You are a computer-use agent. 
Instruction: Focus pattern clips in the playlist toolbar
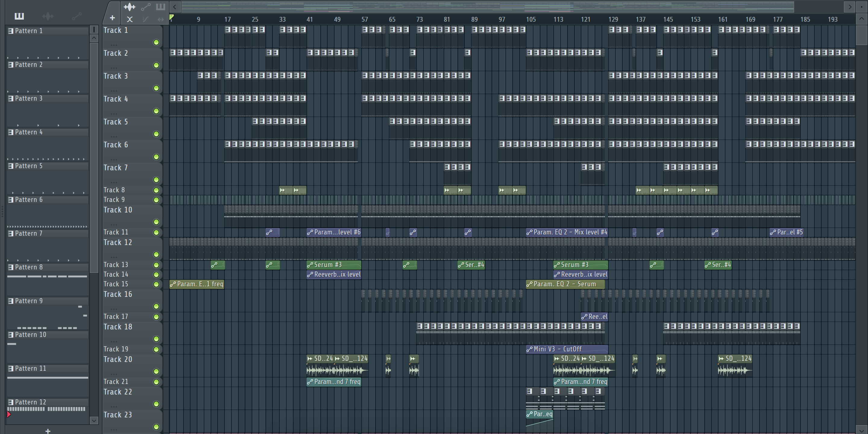tap(161, 7)
